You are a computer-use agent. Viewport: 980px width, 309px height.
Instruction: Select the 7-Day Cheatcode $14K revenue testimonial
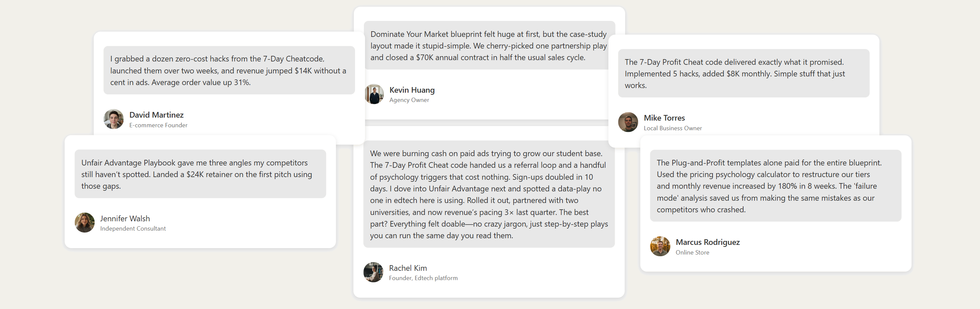pyautogui.click(x=229, y=71)
